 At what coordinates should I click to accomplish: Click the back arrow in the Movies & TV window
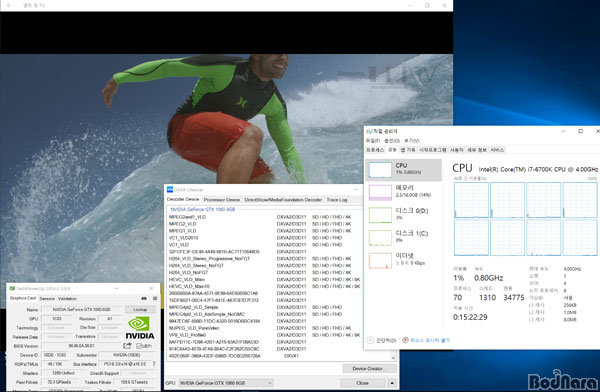coord(9,5)
